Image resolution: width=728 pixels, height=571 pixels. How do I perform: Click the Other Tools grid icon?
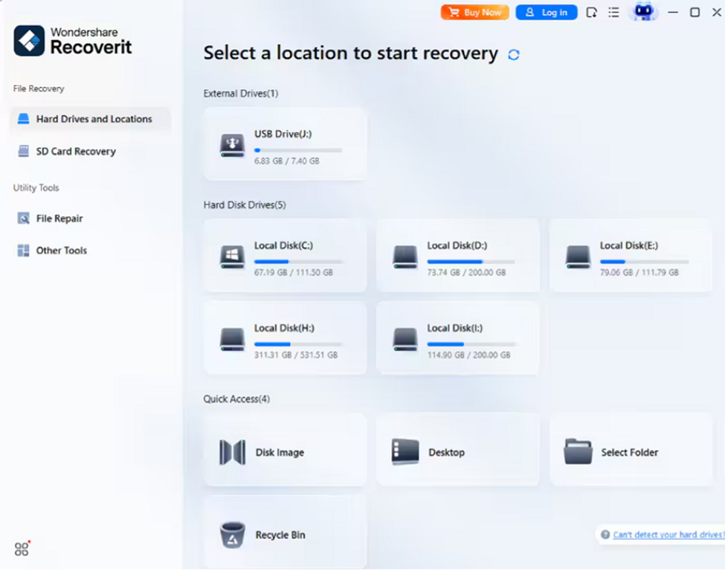pos(23,251)
